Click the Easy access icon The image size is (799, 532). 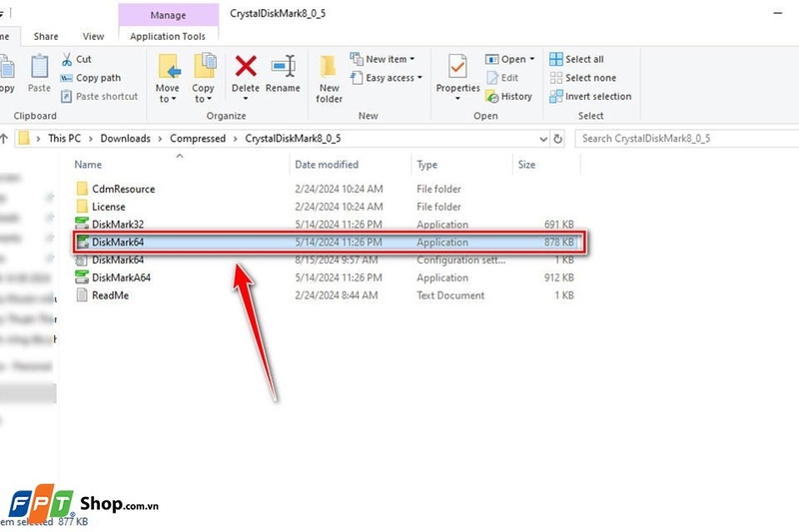point(357,78)
